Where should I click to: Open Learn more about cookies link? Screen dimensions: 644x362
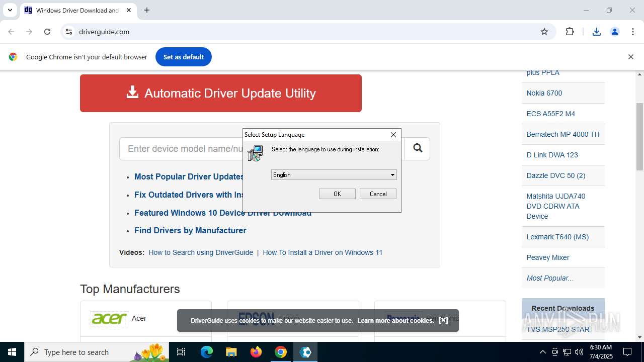click(x=395, y=320)
